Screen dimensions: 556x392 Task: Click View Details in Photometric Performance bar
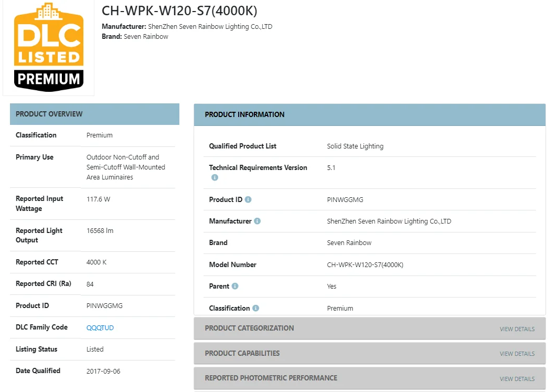click(517, 379)
